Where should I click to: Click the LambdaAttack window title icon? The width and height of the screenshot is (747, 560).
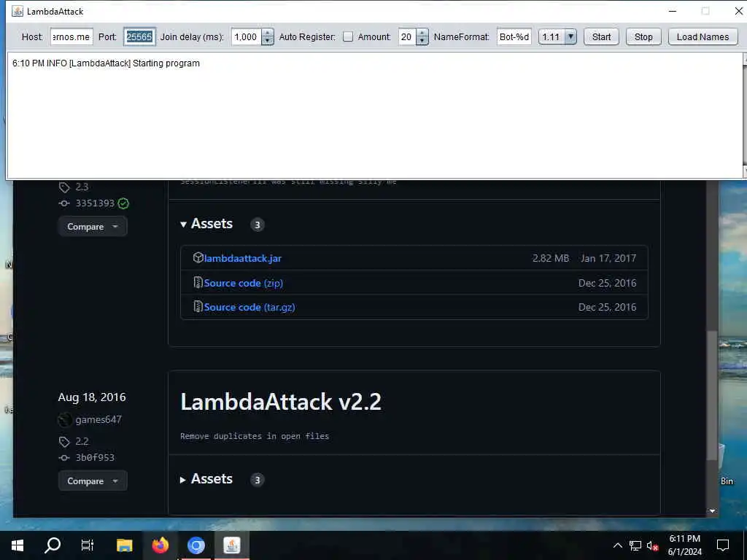tap(18, 12)
